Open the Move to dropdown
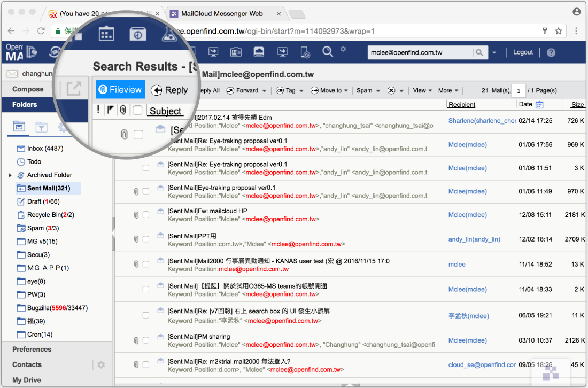Image resolution: width=588 pixels, height=388 pixels. pos(330,91)
